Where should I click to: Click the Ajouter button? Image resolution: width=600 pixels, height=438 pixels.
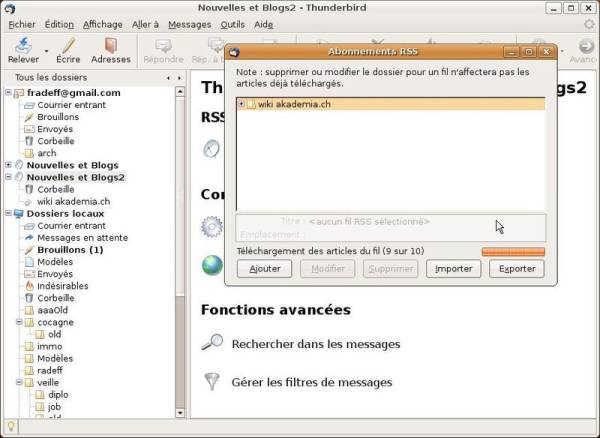coord(264,269)
